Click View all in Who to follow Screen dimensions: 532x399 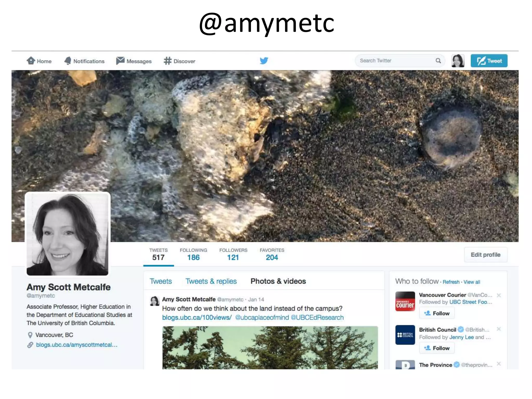click(x=472, y=282)
